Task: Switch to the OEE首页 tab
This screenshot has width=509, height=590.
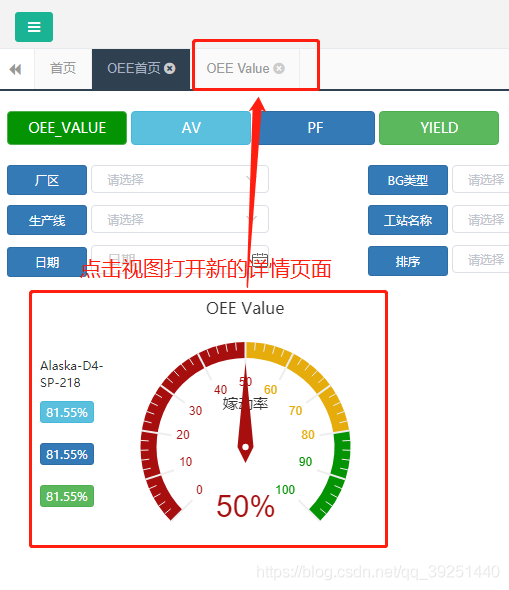Action: click(141, 69)
